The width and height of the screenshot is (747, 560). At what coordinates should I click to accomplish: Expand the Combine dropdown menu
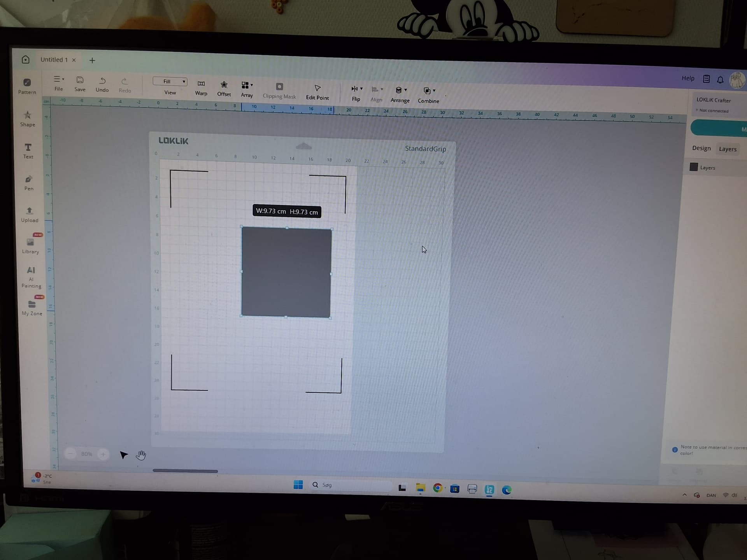pos(434,91)
